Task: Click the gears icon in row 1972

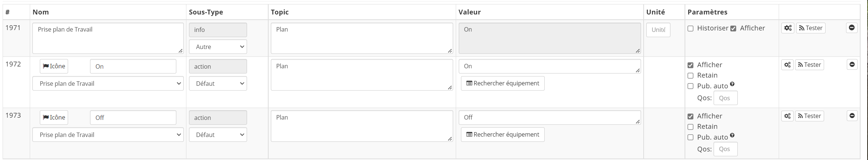Action: (787, 65)
